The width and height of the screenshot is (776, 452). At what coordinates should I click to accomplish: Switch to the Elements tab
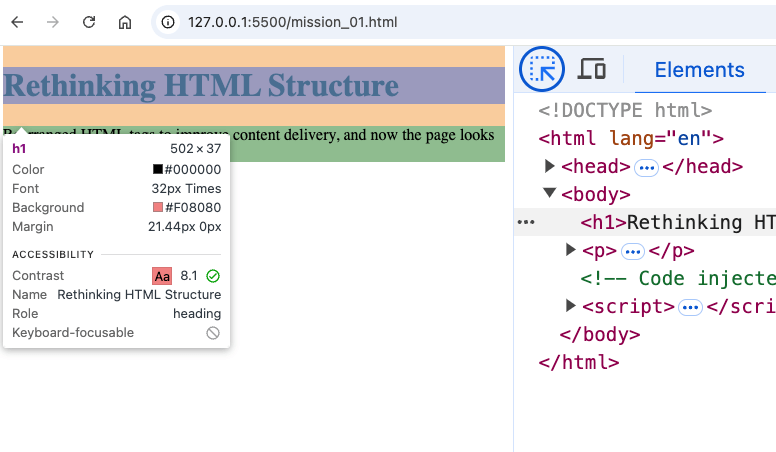click(x=699, y=69)
